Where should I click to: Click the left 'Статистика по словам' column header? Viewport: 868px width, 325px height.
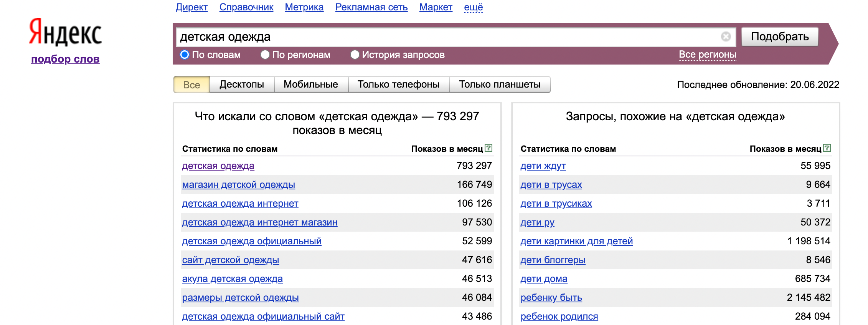point(229,149)
